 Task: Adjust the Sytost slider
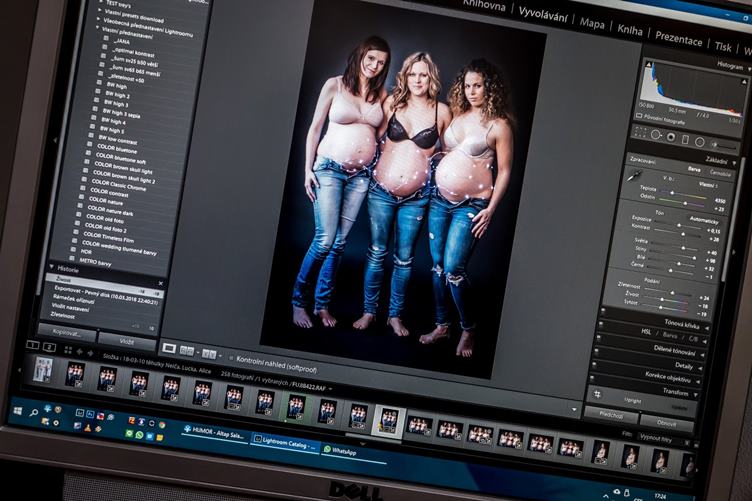661,306
